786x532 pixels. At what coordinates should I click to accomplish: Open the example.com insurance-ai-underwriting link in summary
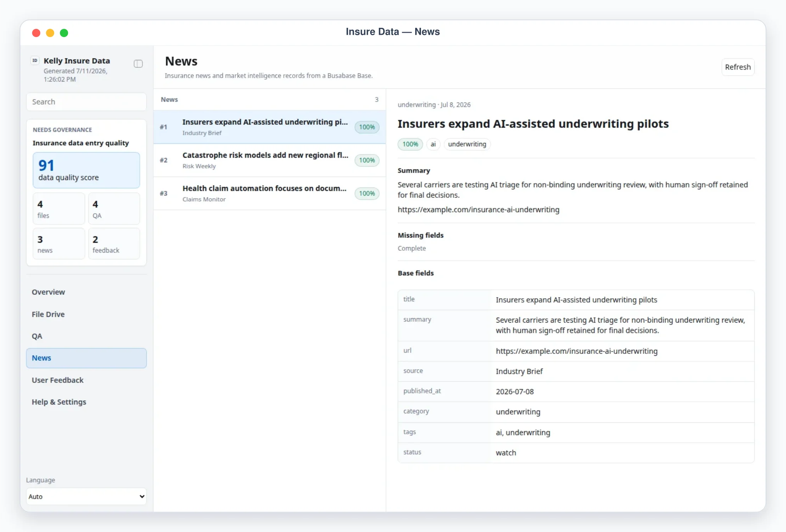(479, 210)
